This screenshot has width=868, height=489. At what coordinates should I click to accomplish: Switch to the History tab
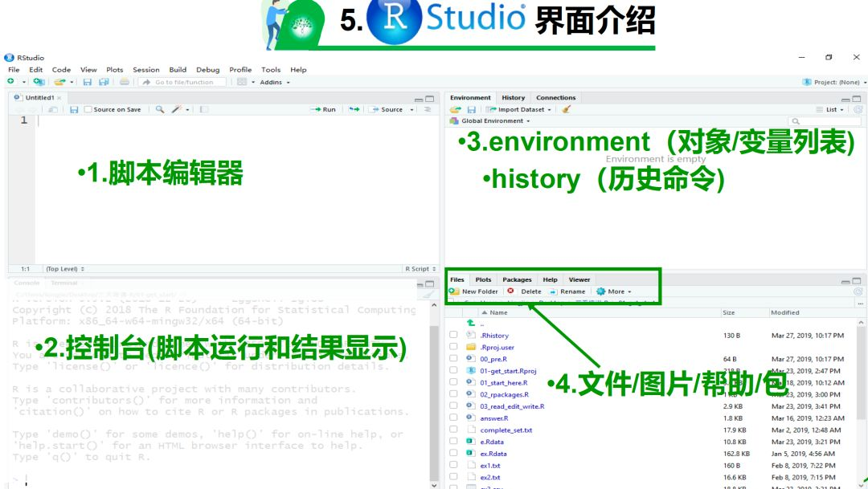[x=513, y=97]
